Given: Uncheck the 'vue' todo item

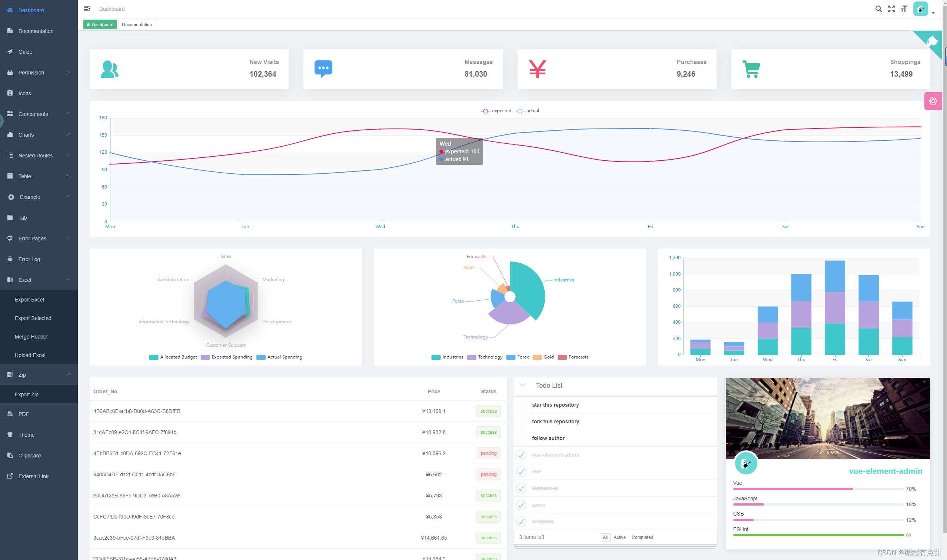Looking at the screenshot, I should click(521, 472).
